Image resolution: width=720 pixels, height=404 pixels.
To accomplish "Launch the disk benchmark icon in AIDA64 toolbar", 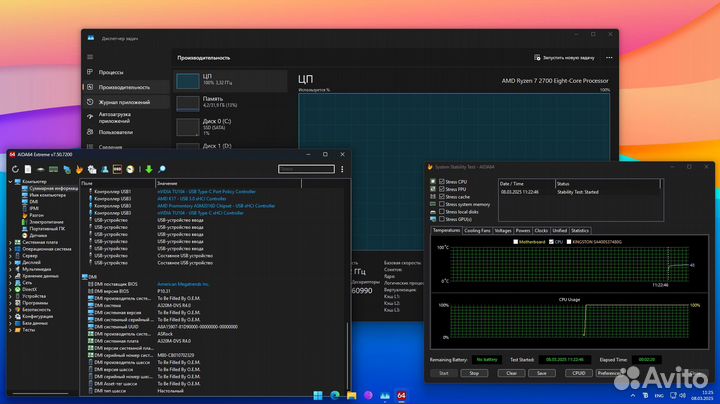I will tap(40, 169).
